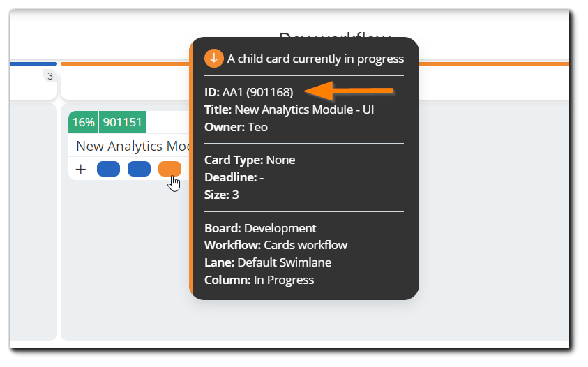Image resolution: width=588 pixels, height=367 pixels.
Task: Click the large orange arrow pointing at the ID
Action: 348,91
